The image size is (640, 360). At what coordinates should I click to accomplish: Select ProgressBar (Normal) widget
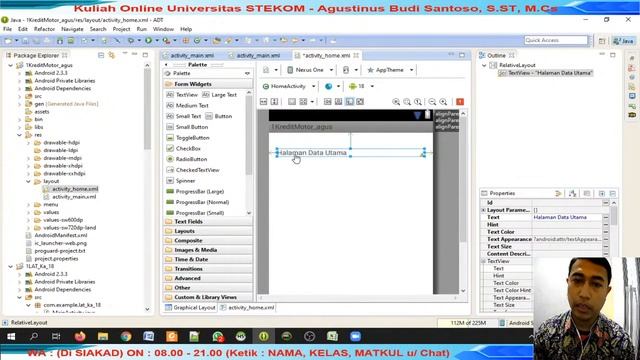tap(198, 202)
